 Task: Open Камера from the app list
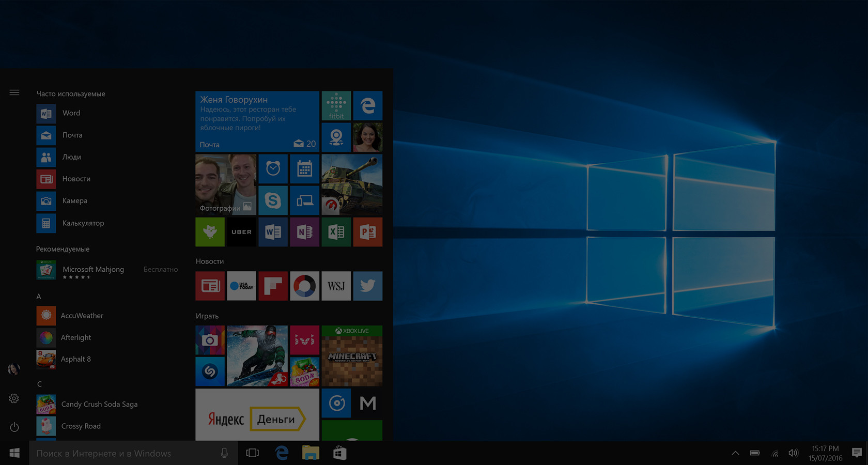(74, 200)
